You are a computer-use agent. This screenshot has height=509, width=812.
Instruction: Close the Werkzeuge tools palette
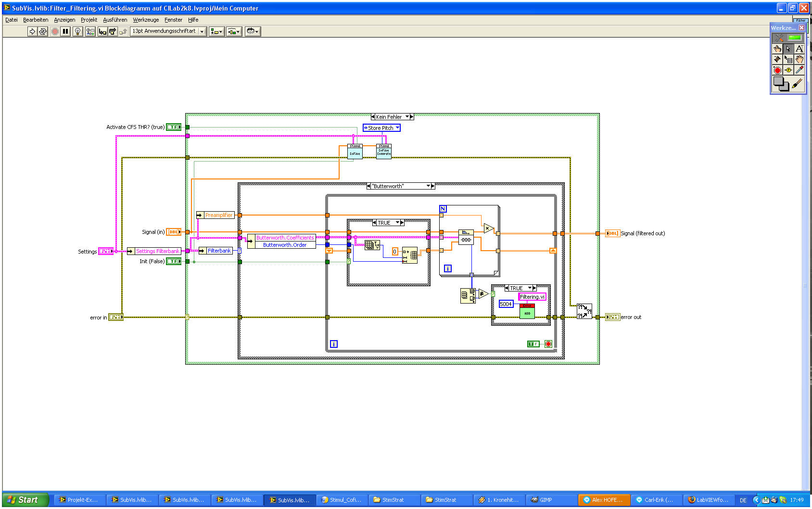pyautogui.click(x=801, y=28)
